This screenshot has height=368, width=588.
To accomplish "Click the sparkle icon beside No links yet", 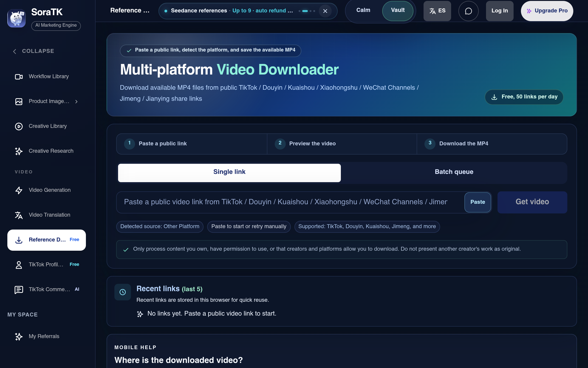I will click(140, 314).
